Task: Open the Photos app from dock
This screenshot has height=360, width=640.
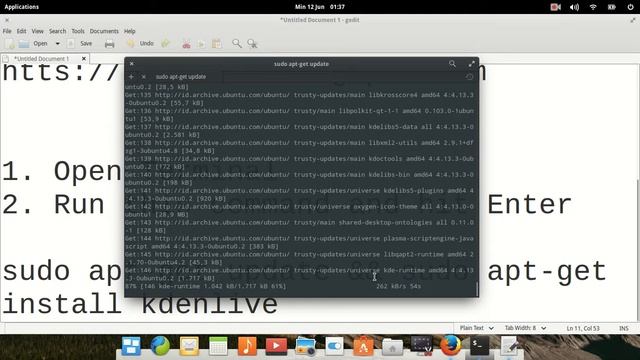Action: click(x=305, y=346)
